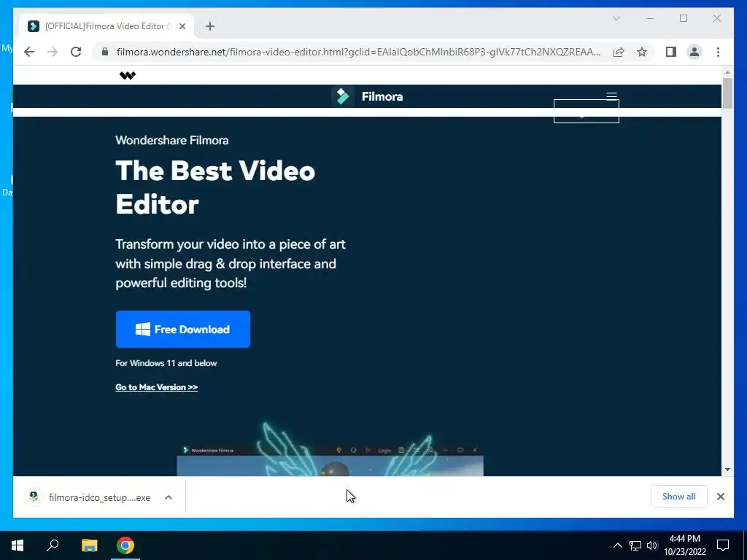Click the 'Wondershare Filmora' subtitle text
This screenshot has height=560, width=747.
[x=172, y=140]
